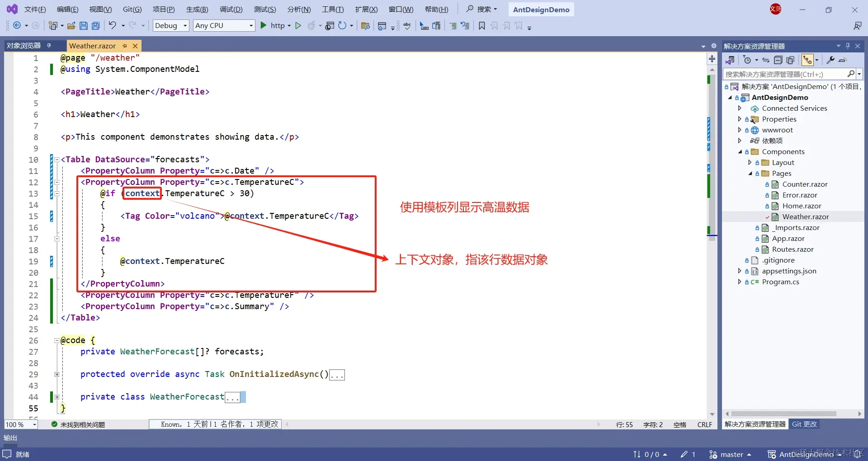
Task: Expand the collapsed OnInitializedAsync method at line 29
Action: pyautogui.click(x=57, y=374)
